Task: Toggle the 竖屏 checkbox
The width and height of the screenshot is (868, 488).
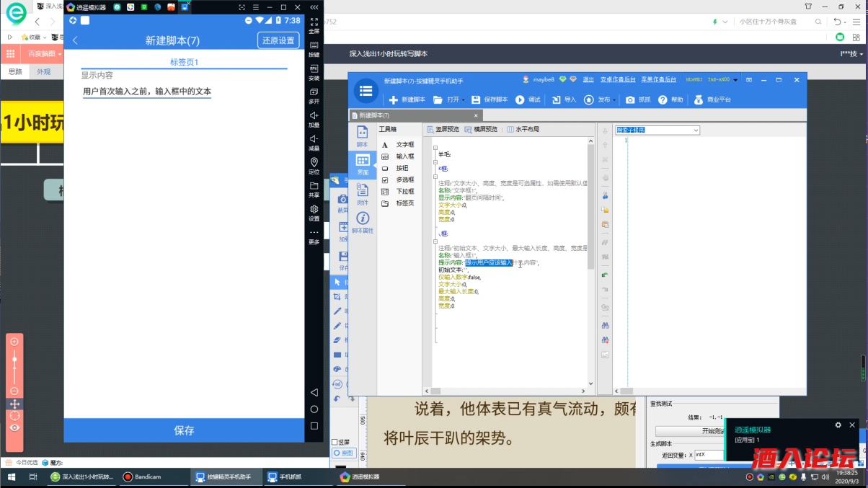Action: point(335,442)
